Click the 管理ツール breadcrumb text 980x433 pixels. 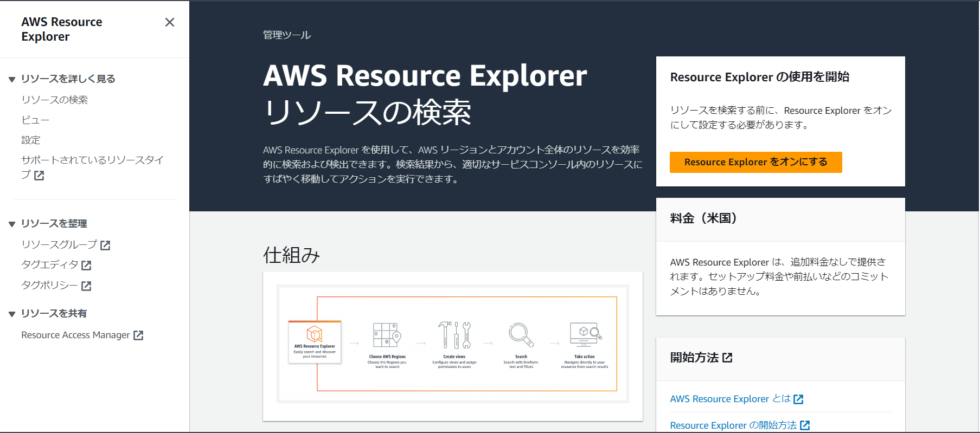pyautogui.click(x=287, y=35)
